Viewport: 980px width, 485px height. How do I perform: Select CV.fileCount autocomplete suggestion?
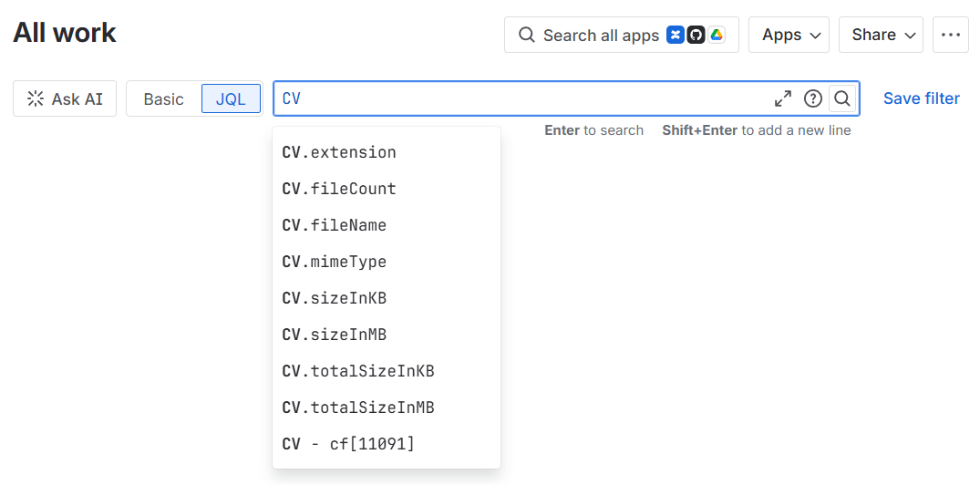[387, 189]
